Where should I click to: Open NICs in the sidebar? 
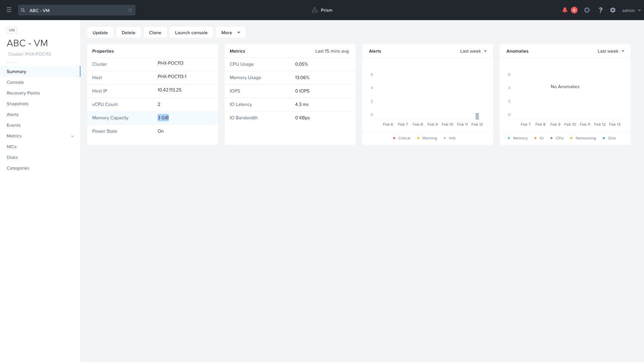[40, 146]
